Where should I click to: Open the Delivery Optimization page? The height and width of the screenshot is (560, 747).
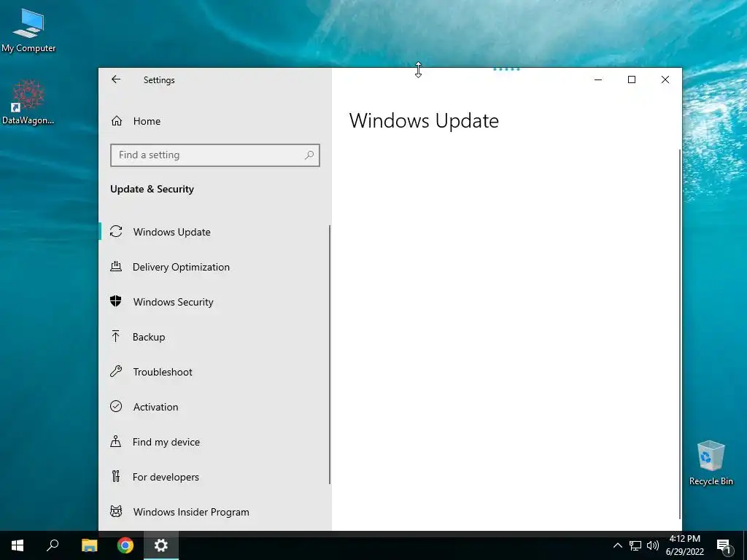[215, 267]
